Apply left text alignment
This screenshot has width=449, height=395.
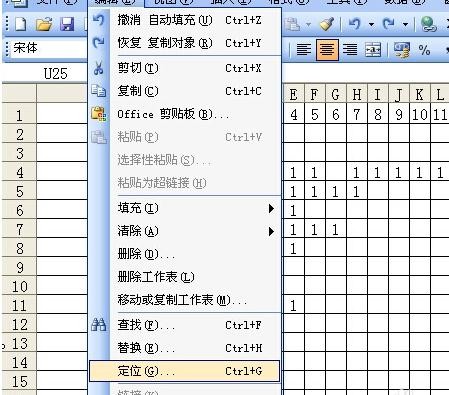point(304,50)
